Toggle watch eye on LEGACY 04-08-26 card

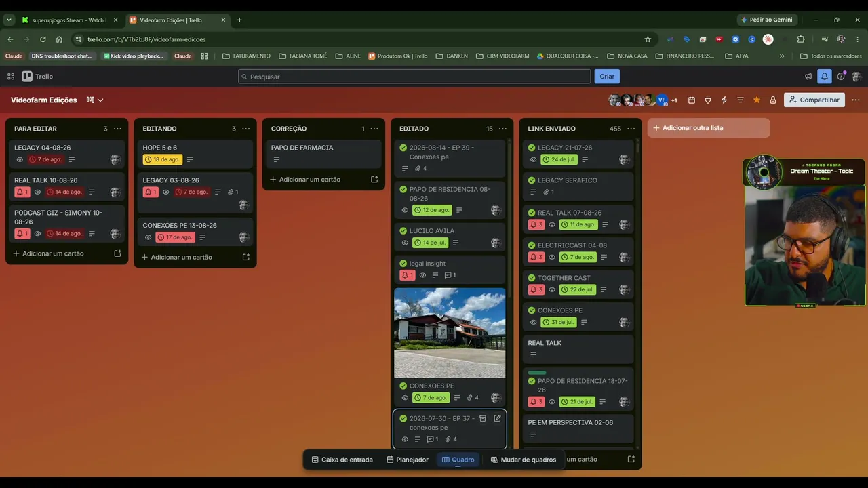(x=20, y=160)
